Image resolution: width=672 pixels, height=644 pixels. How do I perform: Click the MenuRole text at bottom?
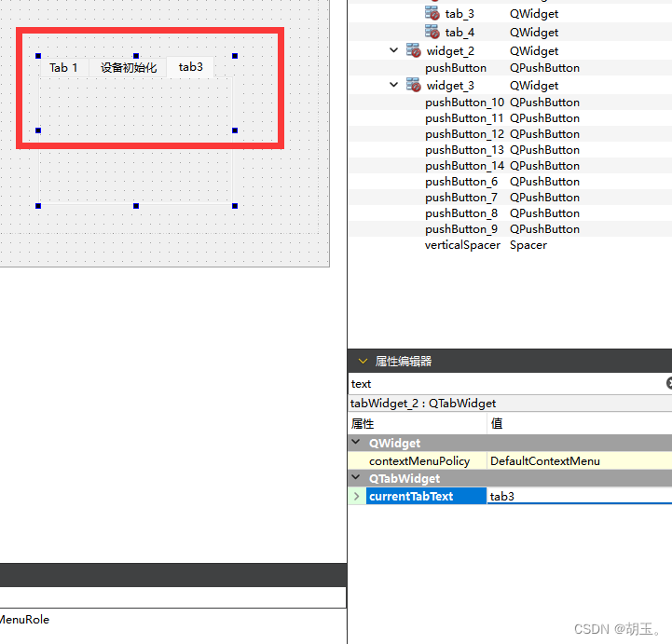coord(24,620)
